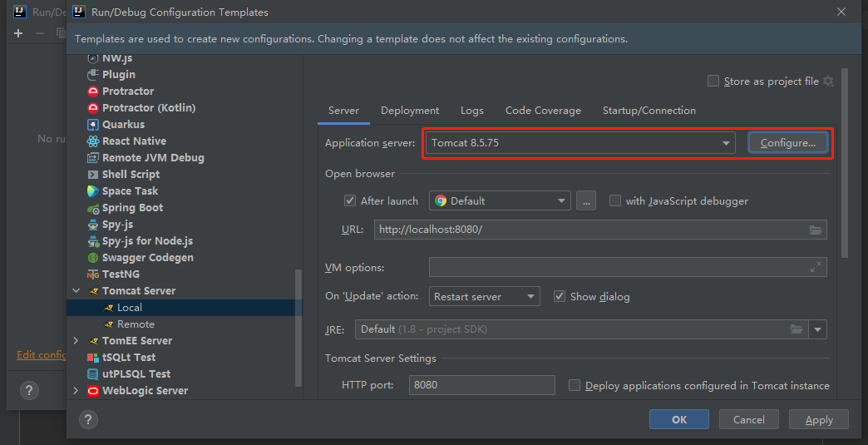Click the URL http://localhost:8080/ input field
868x445 pixels.
click(600, 230)
